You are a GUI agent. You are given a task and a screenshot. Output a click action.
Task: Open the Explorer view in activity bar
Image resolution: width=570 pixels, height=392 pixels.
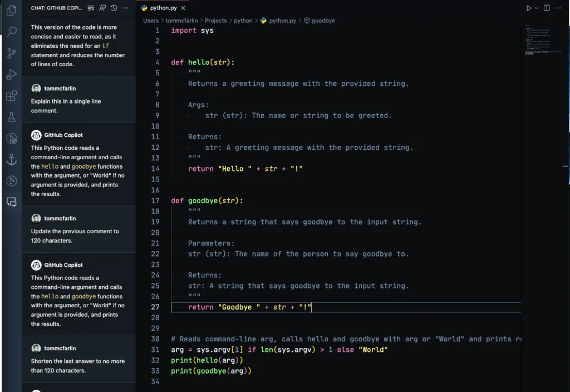(x=11, y=11)
